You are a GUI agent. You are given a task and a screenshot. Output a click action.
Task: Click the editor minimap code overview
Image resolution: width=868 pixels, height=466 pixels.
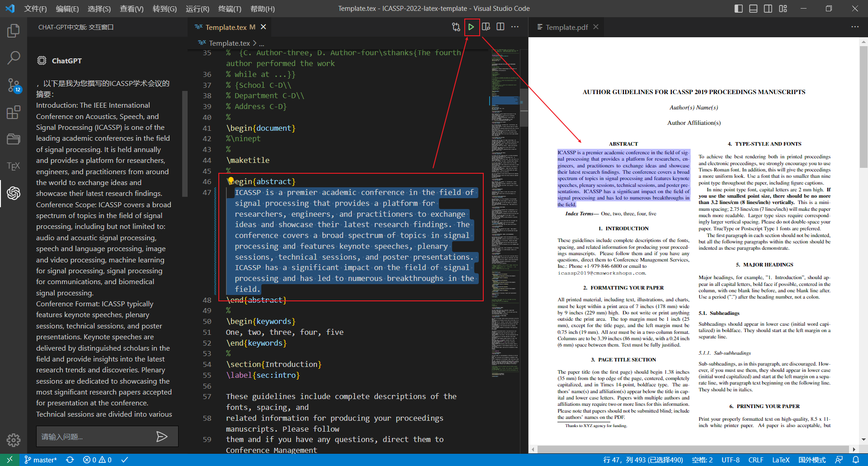[x=505, y=213]
